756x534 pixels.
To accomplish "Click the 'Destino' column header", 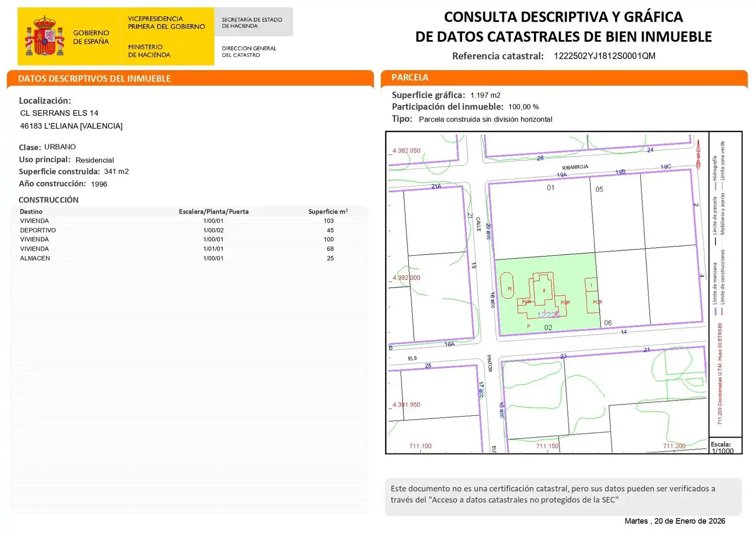I will (31, 212).
